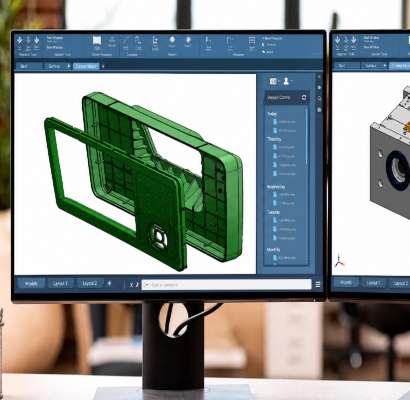The image size is (410, 400).
Task: Click the XYZ axis gizmo on right monitor
Action: tap(339, 260)
